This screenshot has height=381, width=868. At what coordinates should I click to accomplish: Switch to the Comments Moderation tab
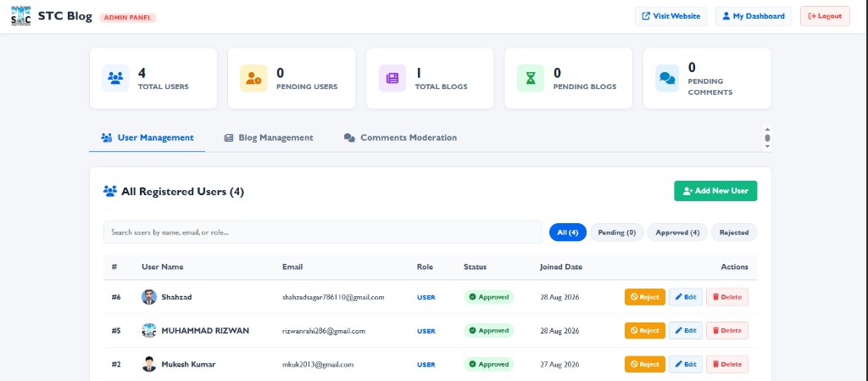[400, 138]
